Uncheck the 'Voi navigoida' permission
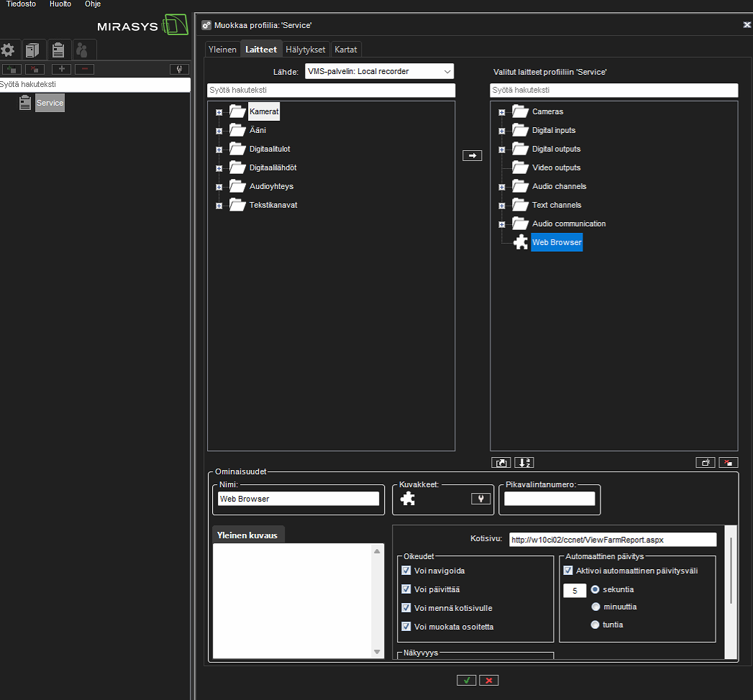 pos(406,570)
